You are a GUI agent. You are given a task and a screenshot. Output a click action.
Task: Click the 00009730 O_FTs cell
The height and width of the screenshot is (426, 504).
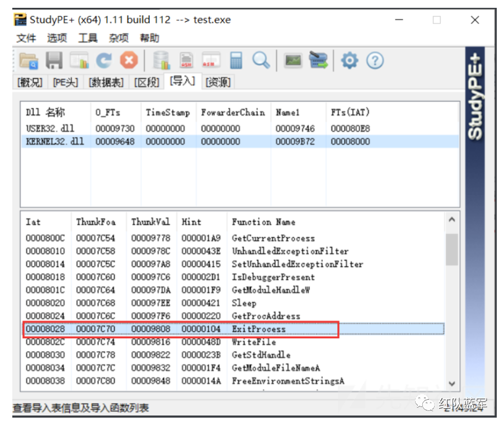(115, 129)
